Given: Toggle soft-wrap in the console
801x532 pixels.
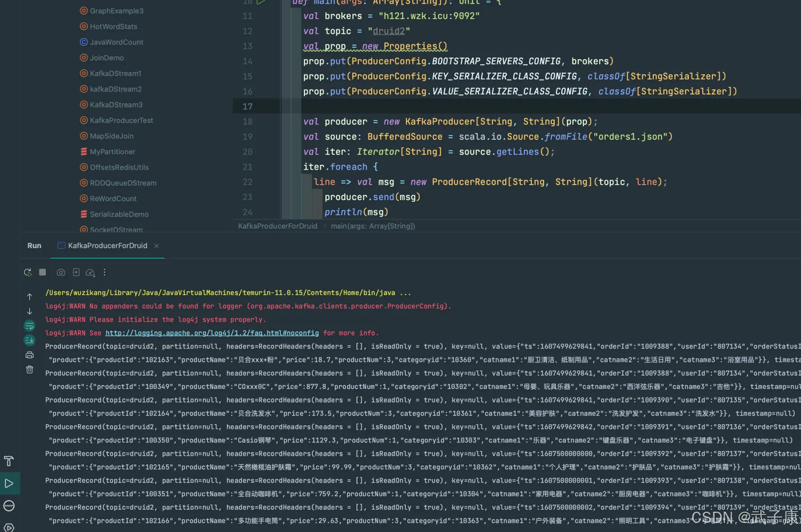Looking at the screenshot, I should 29,325.
